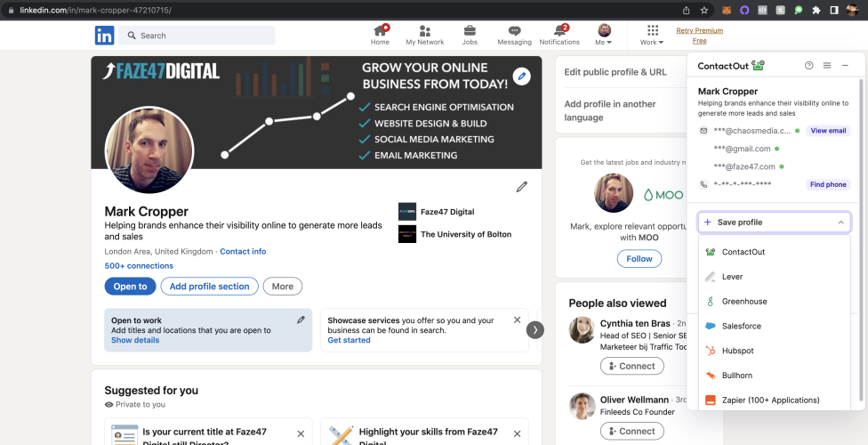Dismiss 'Is your current title' suggestion
Screen dimensions: 868x445
tap(301, 434)
